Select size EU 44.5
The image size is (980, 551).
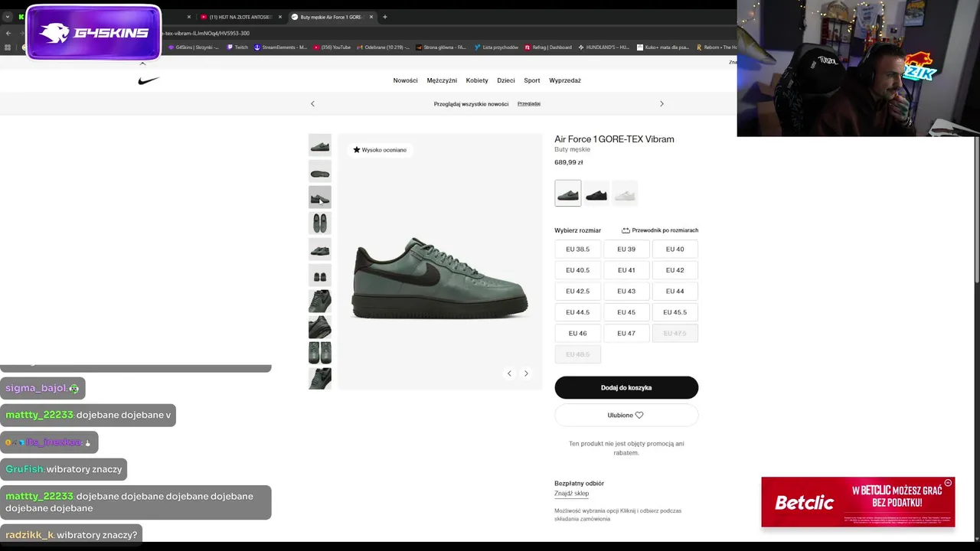[x=577, y=312]
